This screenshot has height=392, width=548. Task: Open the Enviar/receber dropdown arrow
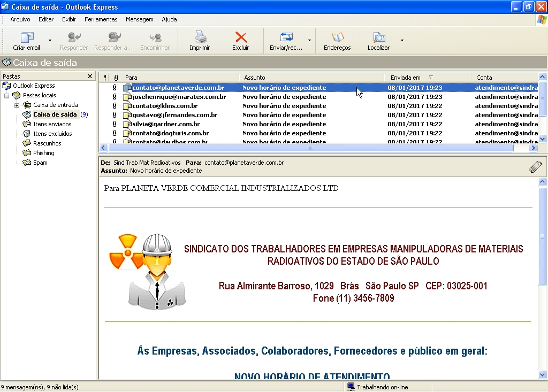click(309, 40)
